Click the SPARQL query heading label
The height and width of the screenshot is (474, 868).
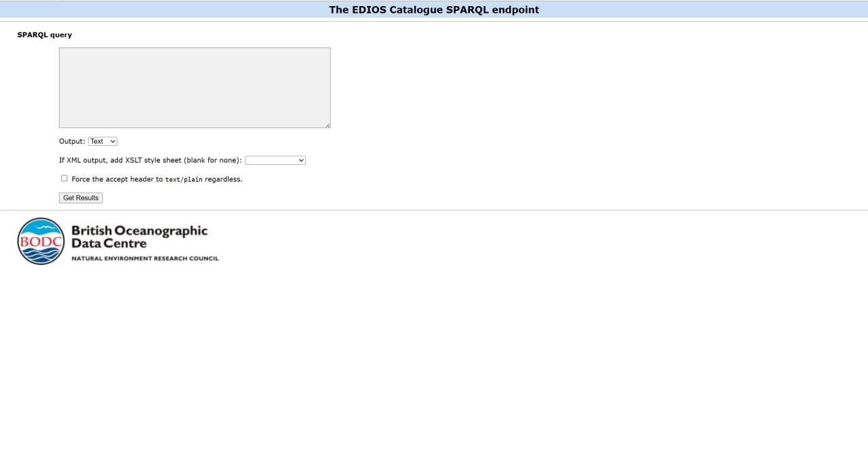[44, 34]
